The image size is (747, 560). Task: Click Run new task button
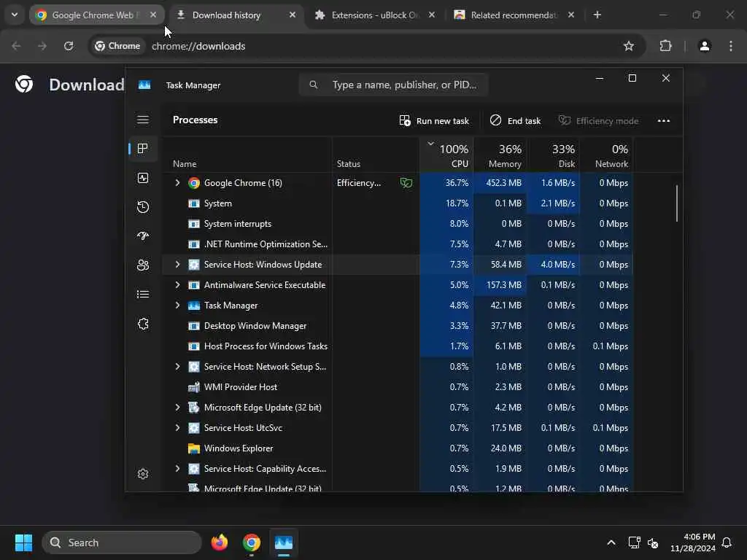coord(434,120)
